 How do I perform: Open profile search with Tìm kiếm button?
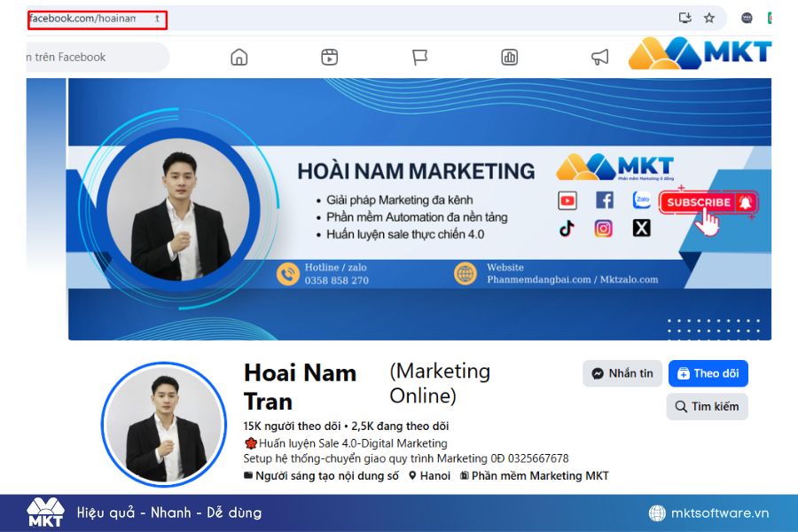707,406
